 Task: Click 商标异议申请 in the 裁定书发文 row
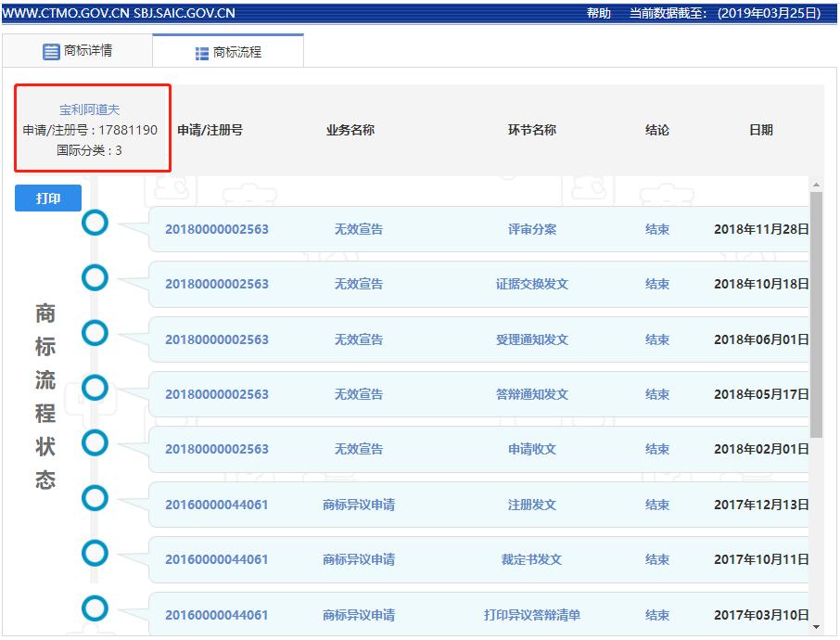coord(359,559)
